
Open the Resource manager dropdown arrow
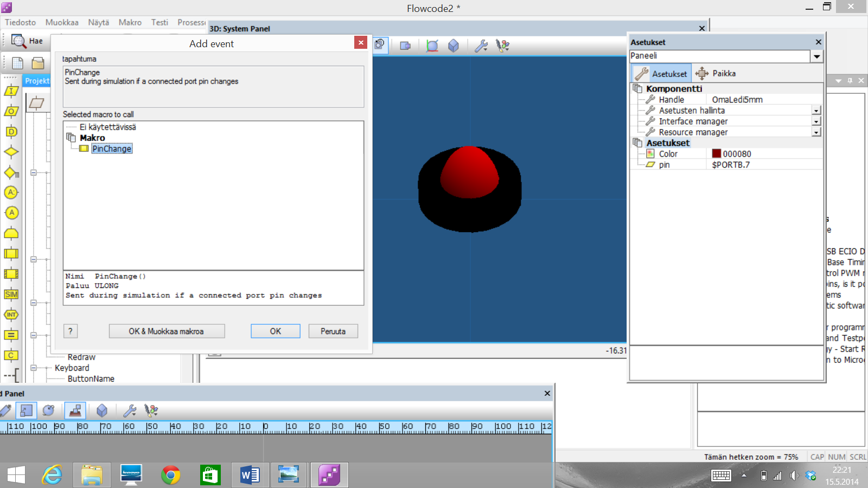point(816,132)
